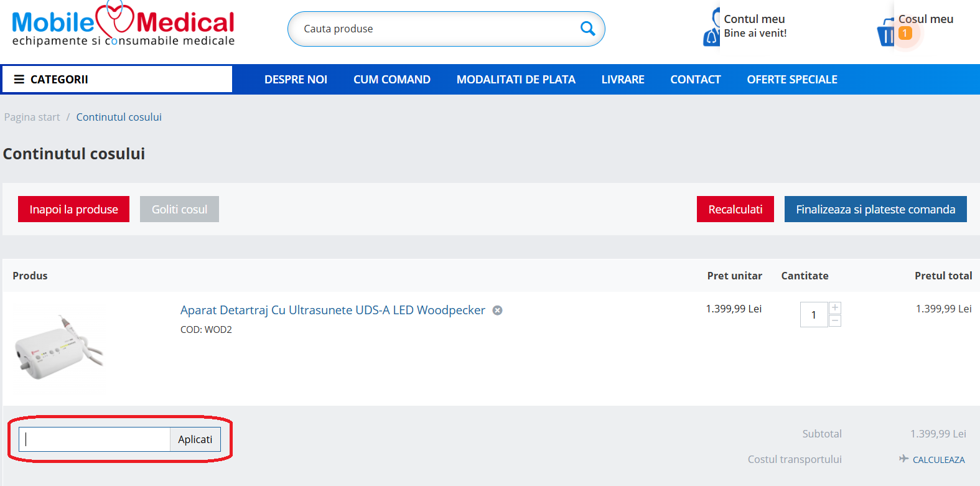Click the search magnifier icon
Viewport: 980px width, 486px height.
point(587,29)
